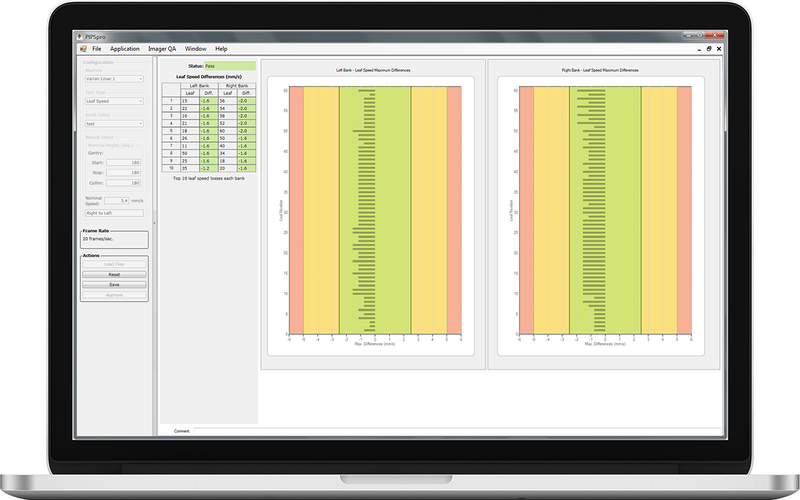The image size is (800, 500).
Task: Click the Gantry Start angle field
Action: (x=123, y=161)
